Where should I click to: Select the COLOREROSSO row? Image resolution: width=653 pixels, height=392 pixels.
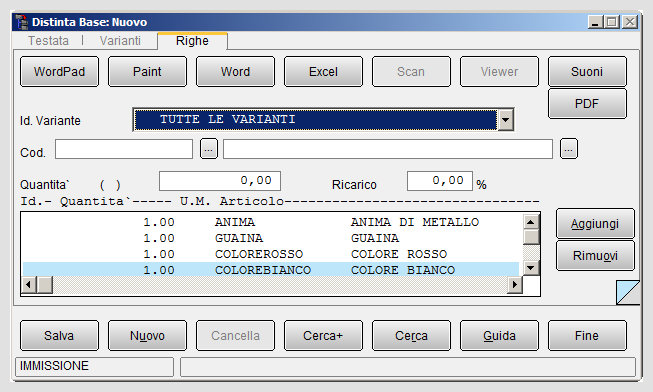coord(271,254)
